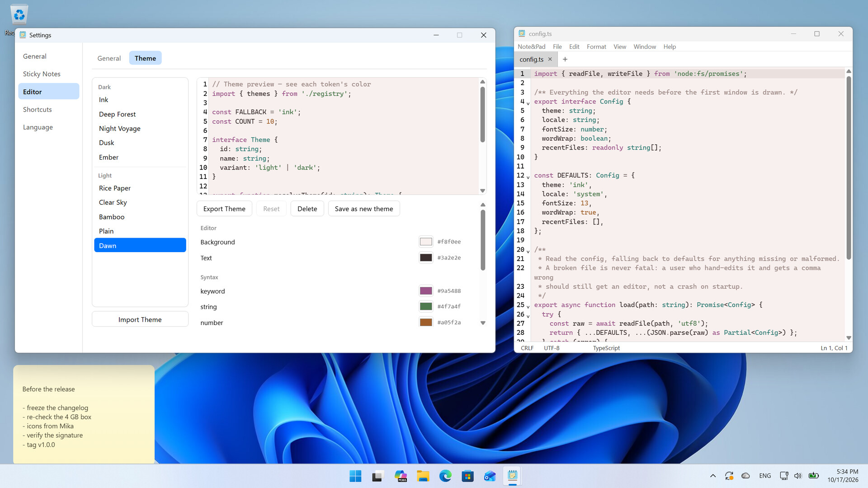This screenshot has width=868, height=488.
Task: Open the Text color swatch
Action: point(426,258)
